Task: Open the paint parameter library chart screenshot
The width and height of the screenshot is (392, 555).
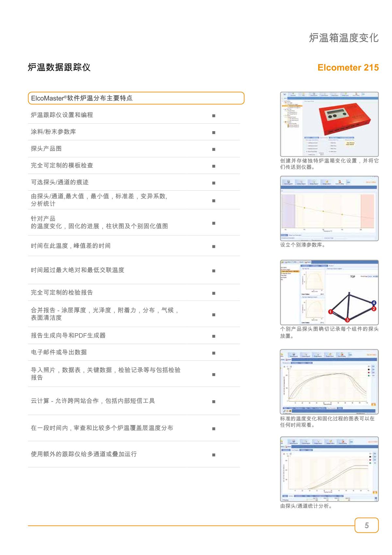Action: point(329,208)
